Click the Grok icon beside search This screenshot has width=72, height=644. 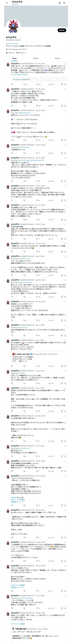click(x=60, y=3)
